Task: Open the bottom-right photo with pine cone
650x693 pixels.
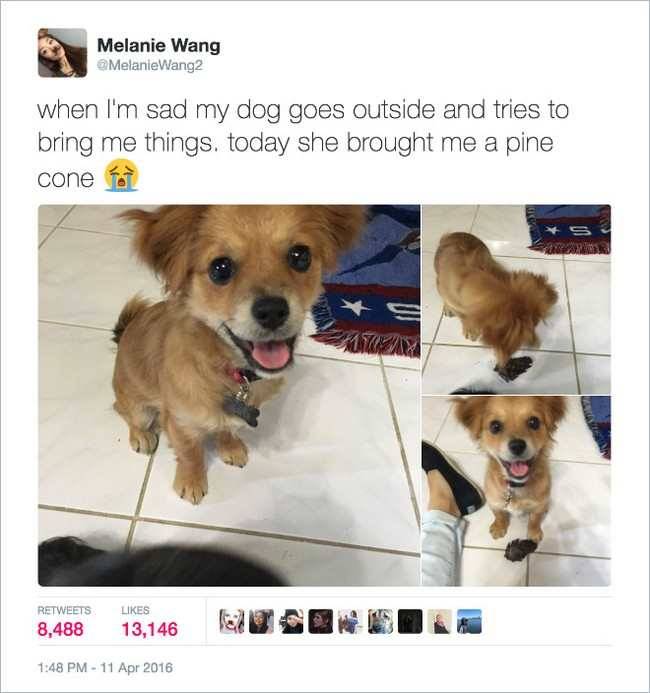Action: coord(517,491)
